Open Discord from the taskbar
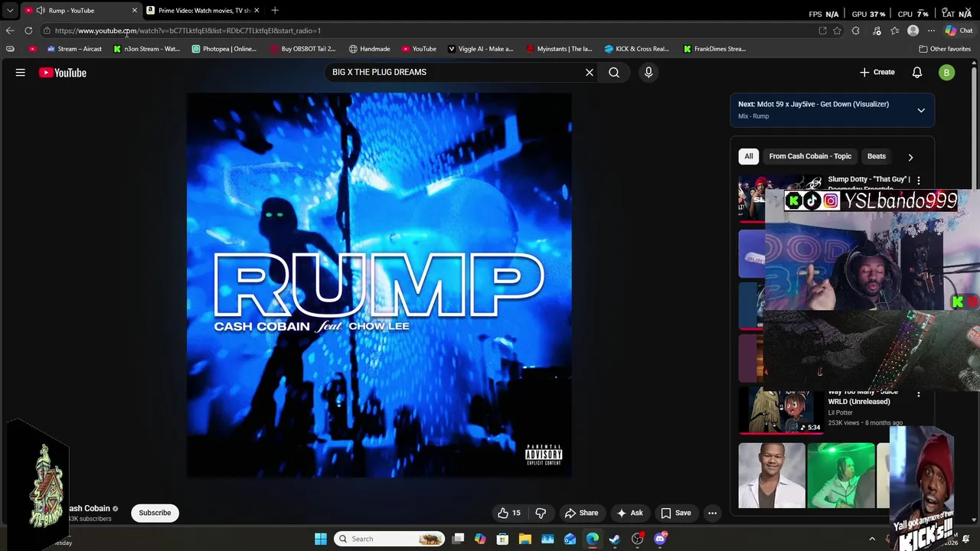 660,539
